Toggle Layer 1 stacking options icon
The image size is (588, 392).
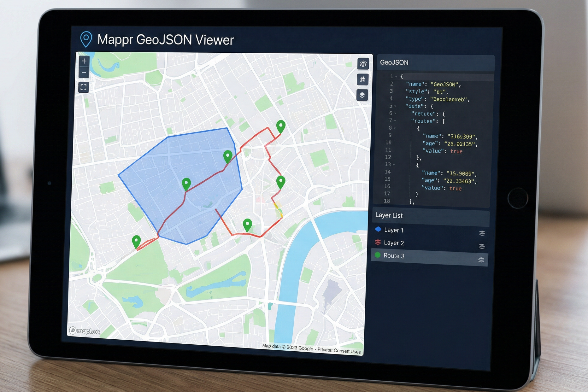pyautogui.click(x=482, y=233)
